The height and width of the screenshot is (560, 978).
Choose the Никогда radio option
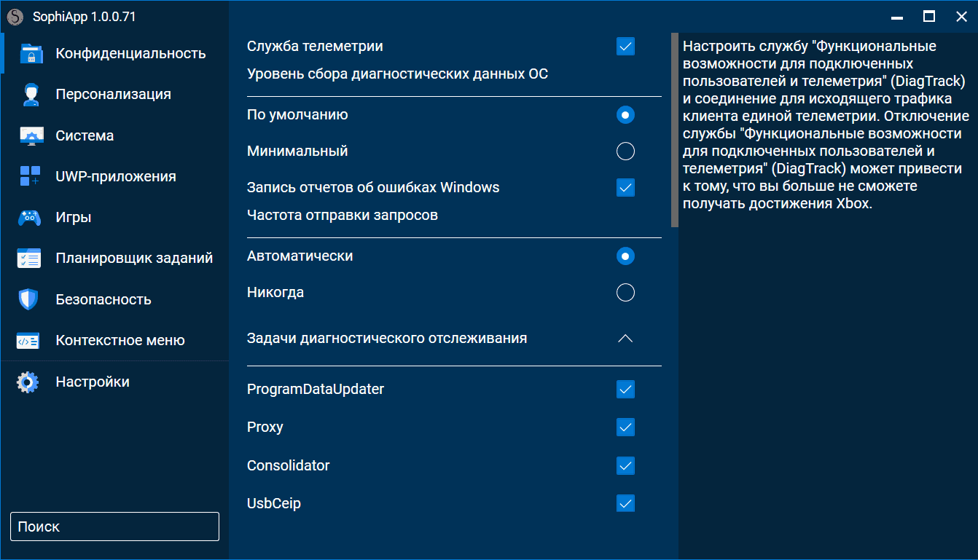click(625, 293)
